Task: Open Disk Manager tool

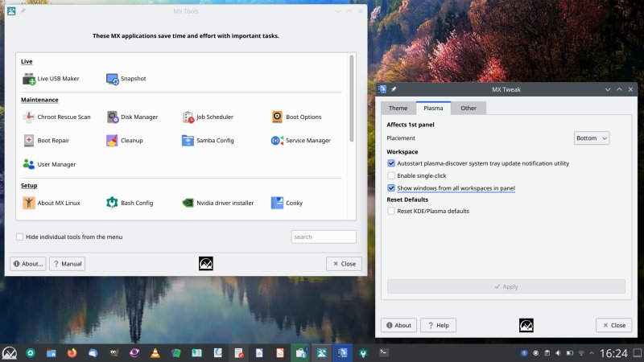Action: [x=132, y=117]
